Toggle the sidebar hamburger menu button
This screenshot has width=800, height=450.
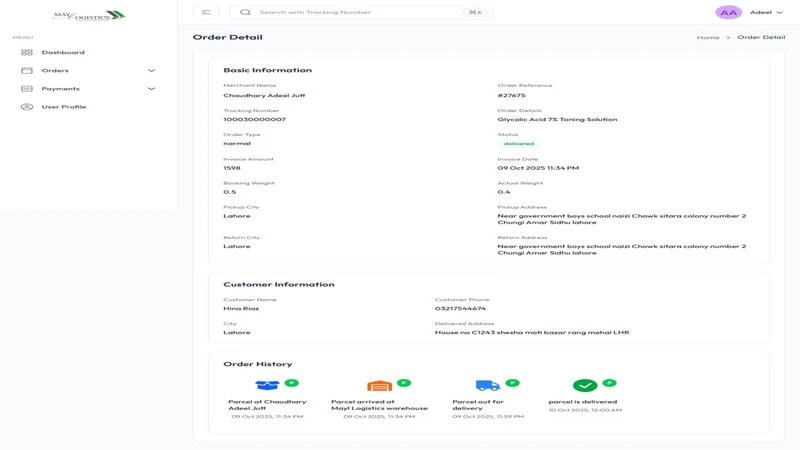tap(206, 12)
